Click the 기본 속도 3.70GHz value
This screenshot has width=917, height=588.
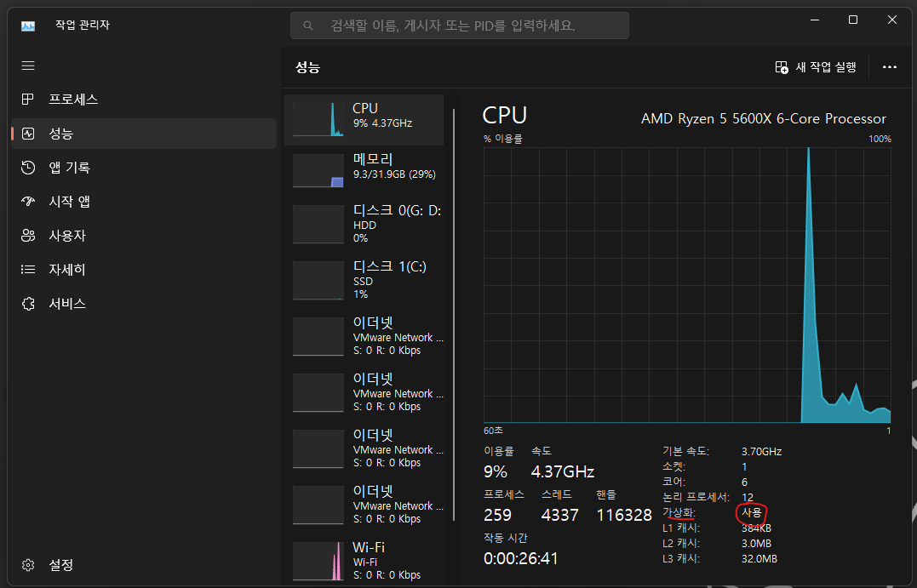coord(761,451)
